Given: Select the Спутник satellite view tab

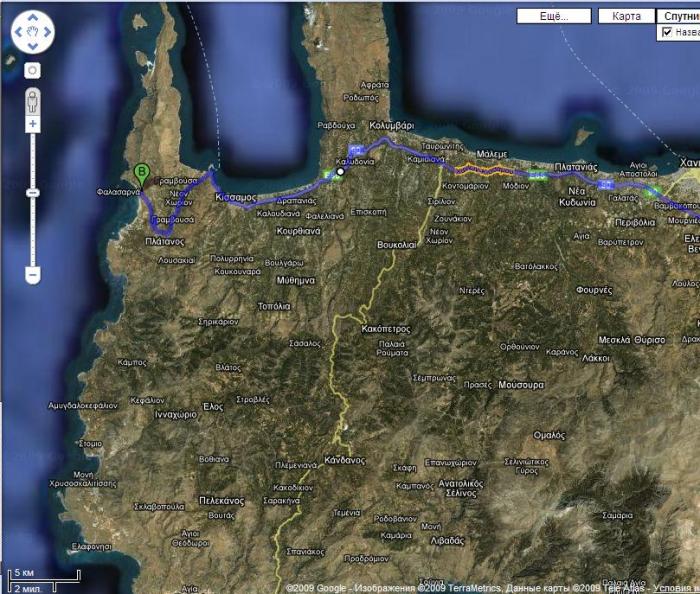Looking at the screenshot, I should [x=680, y=17].
